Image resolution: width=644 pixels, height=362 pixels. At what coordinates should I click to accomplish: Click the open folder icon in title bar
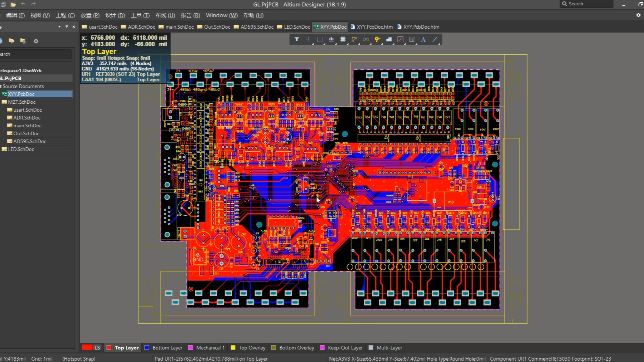point(13,4)
